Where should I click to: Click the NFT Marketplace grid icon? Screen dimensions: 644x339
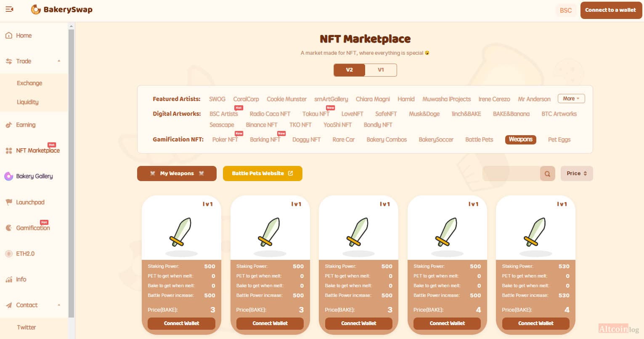point(8,151)
